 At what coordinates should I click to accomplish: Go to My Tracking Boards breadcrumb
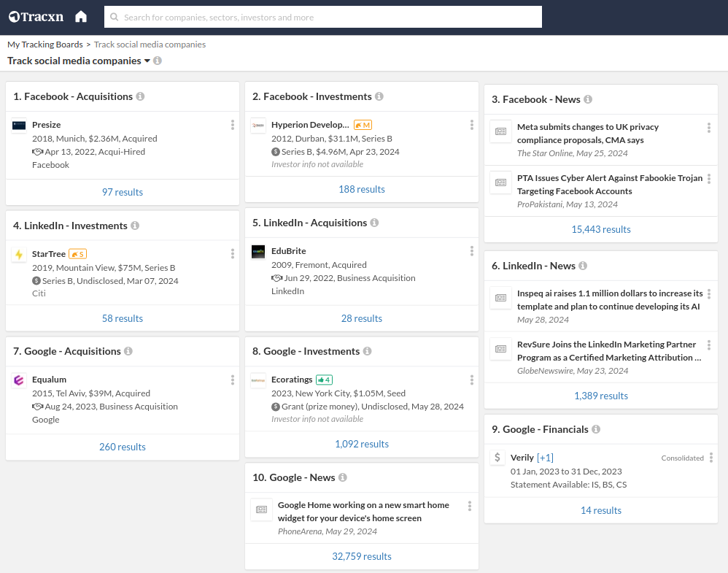point(45,45)
